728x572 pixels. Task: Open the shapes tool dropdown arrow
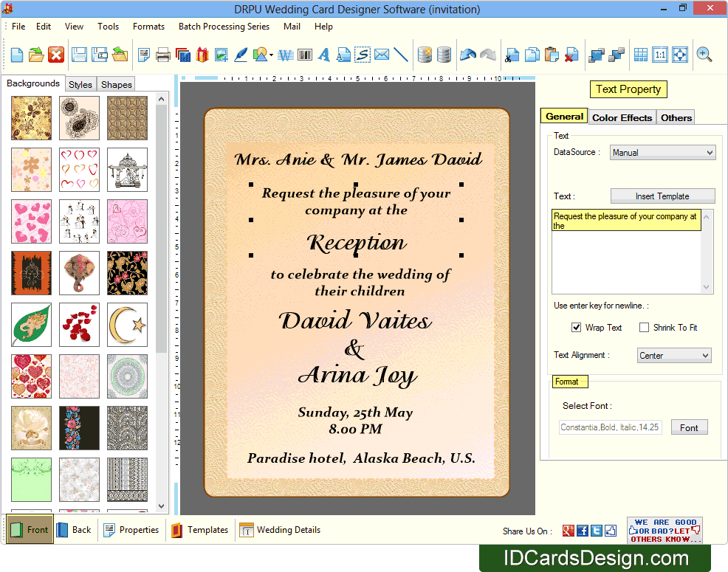click(271, 55)
